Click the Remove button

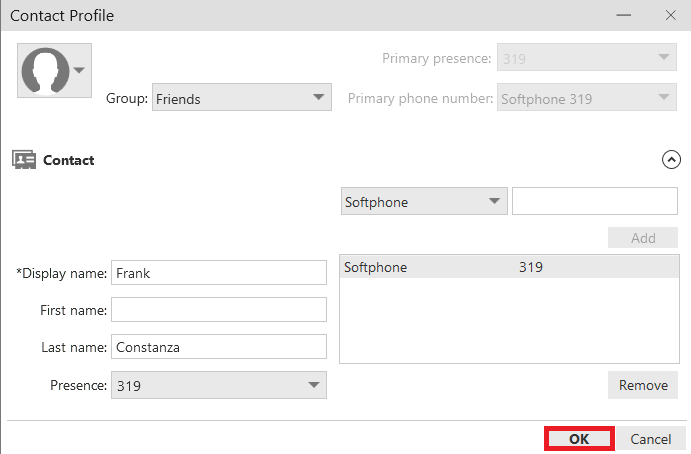643,385
